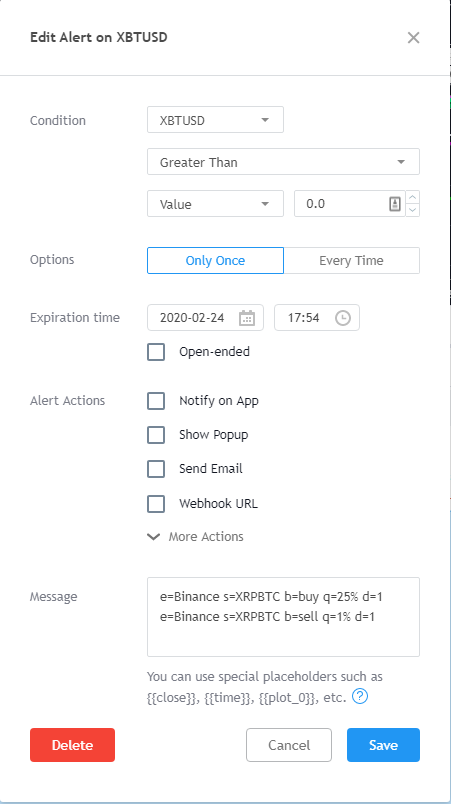Image resolution: width=451 pixels, height=804 pixels.
Task: Open the Greater Than operator dropdown
Action: point(283,162)
